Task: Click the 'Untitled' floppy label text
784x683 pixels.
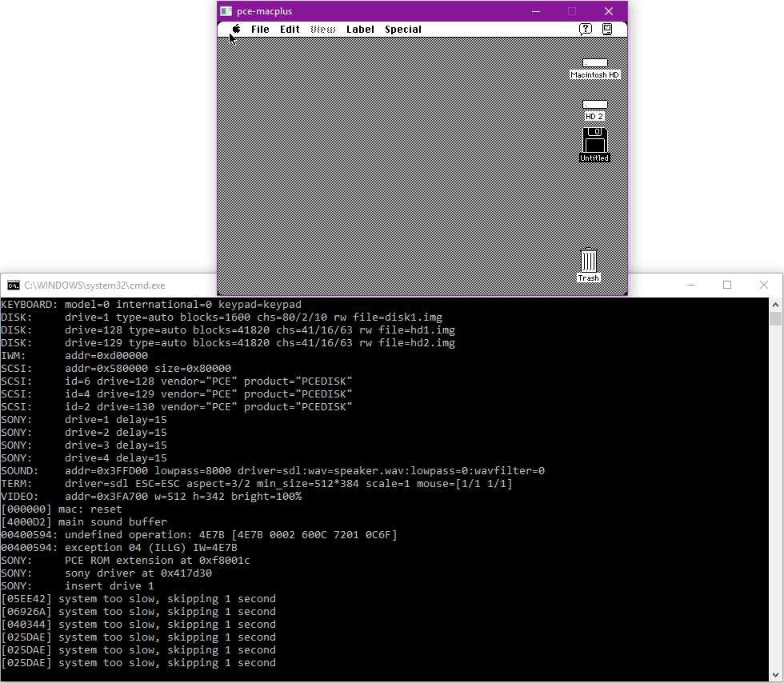Action: [594, 158]
